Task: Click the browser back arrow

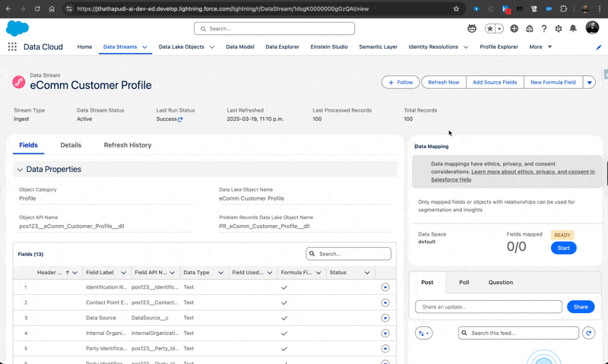Action: pos(8,8)
